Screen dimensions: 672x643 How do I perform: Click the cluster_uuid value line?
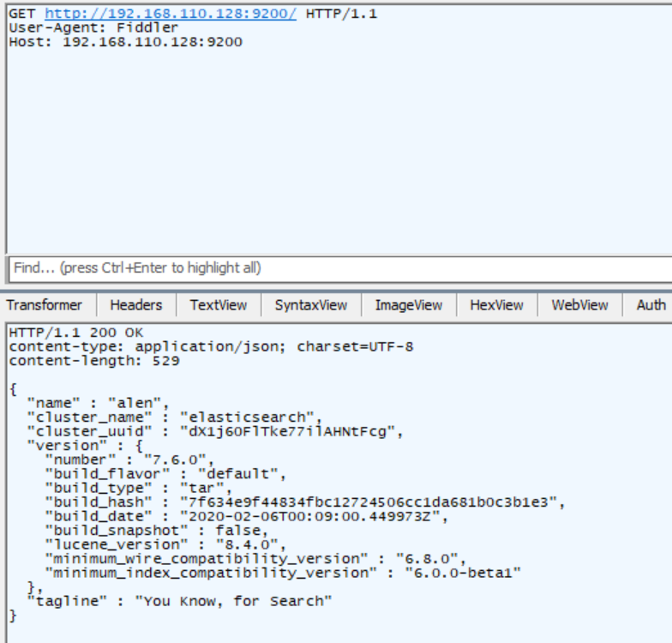click(215, 432)
